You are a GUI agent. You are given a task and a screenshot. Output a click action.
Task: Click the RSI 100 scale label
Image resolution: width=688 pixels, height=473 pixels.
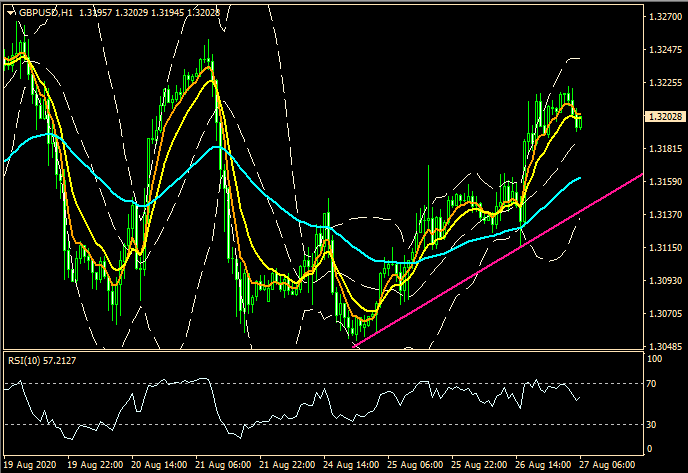coord(654,358)
